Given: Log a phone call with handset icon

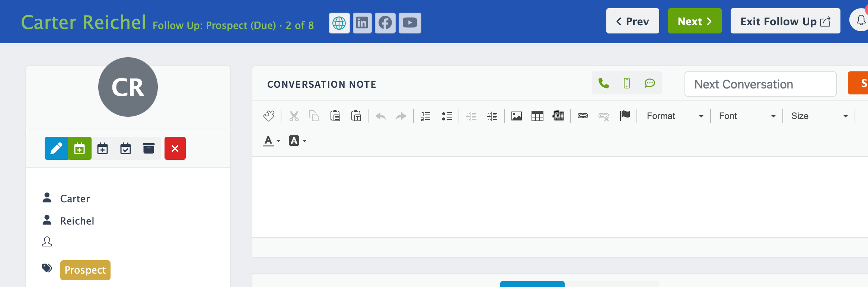Looking at the screenshot, I should (x=603, y=83).
